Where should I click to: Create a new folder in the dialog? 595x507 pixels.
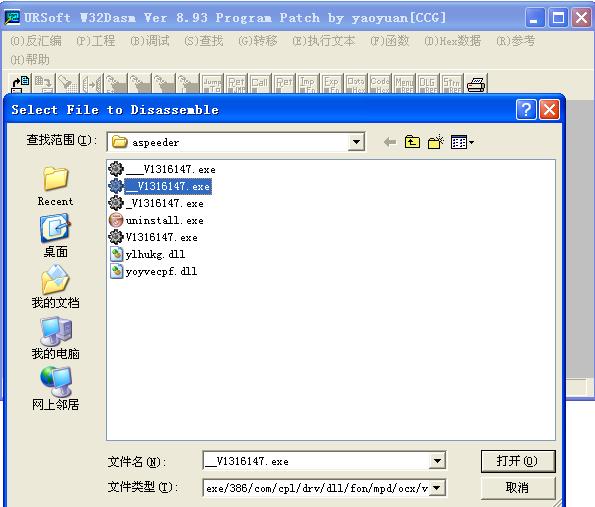[436, 142]
